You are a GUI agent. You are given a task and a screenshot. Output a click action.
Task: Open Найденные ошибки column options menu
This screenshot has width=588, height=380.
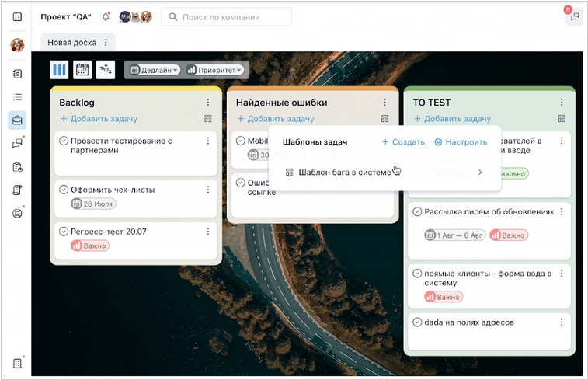[x=384, y=103]
